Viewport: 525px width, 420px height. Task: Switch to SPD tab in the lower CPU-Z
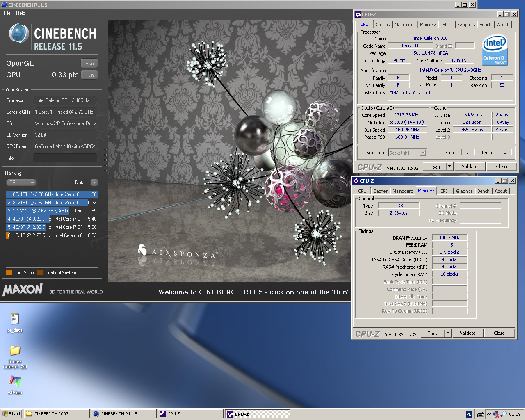(445, 191)
